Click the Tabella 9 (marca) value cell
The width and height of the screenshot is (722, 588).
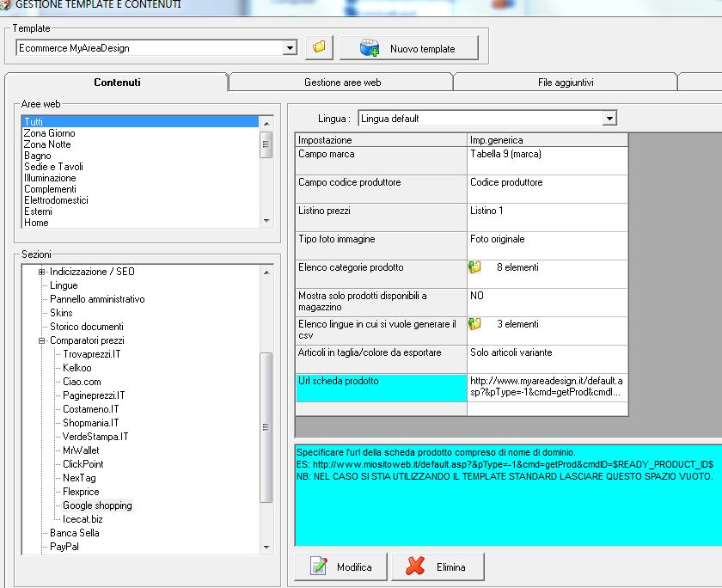pyautogui.click(x=548, y=161)
